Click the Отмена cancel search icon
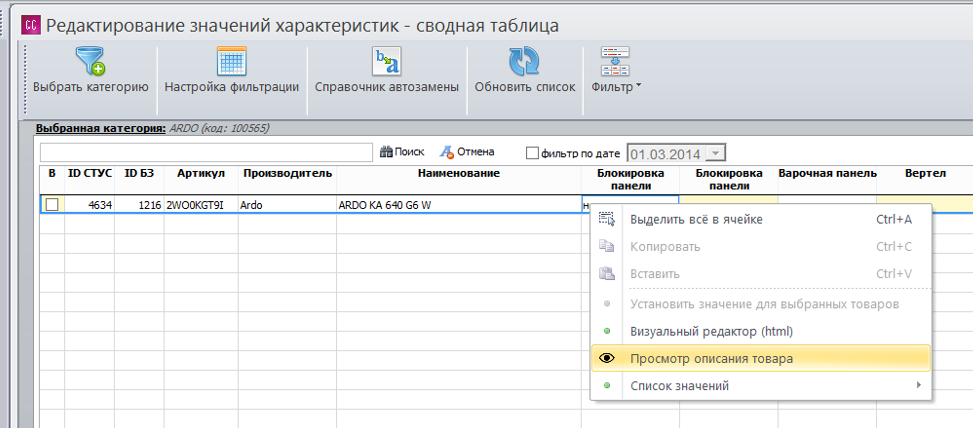The height and width of the screenshot is (428, 973). click(x=447, y=151)
